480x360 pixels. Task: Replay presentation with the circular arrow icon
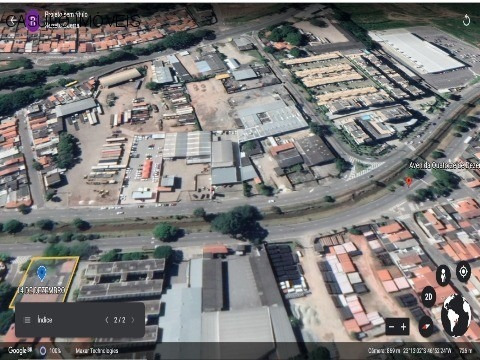pos(466,20)
